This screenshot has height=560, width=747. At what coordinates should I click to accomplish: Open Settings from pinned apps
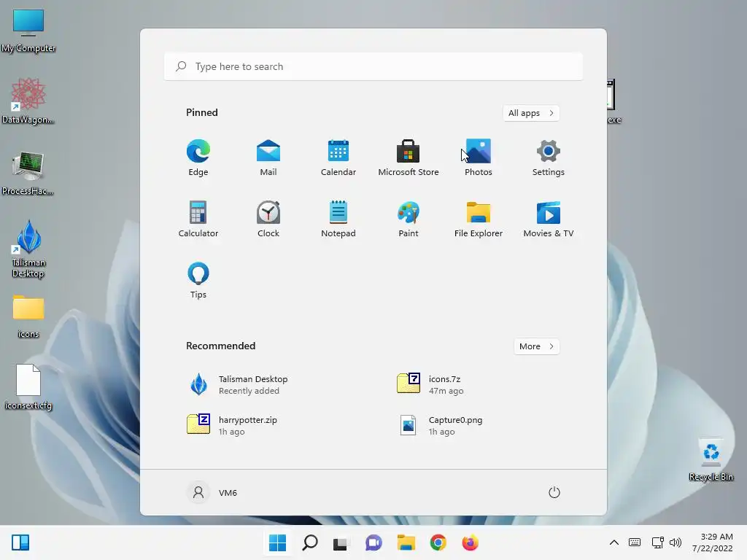tap(549, 157)
